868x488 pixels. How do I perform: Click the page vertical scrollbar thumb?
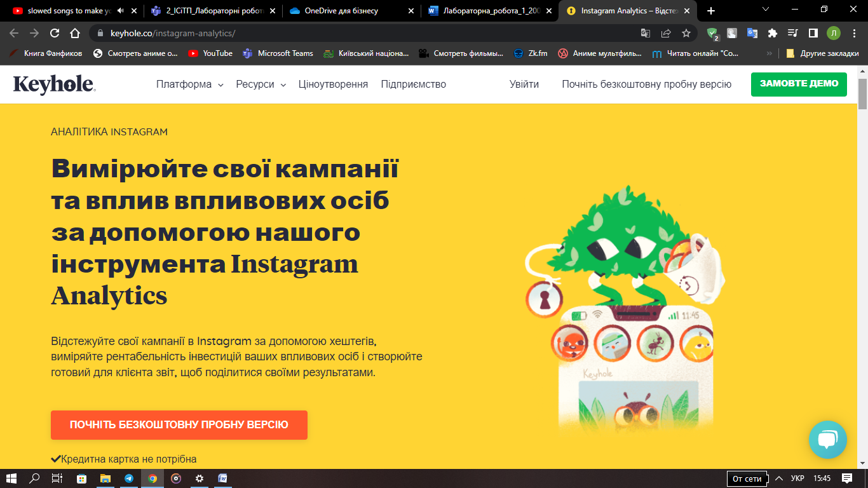coord(862,94)
